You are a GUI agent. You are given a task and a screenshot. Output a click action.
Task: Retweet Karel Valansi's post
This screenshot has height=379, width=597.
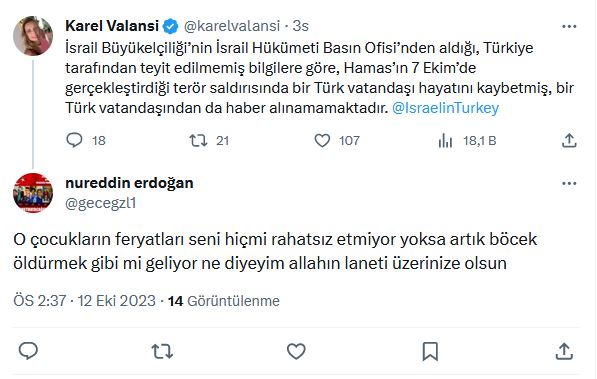198,141
